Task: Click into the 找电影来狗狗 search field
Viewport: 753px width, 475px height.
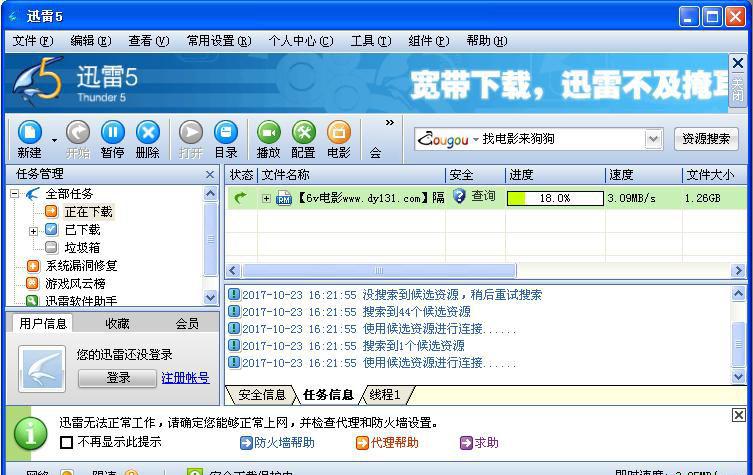Action: (x=562, y=139)
